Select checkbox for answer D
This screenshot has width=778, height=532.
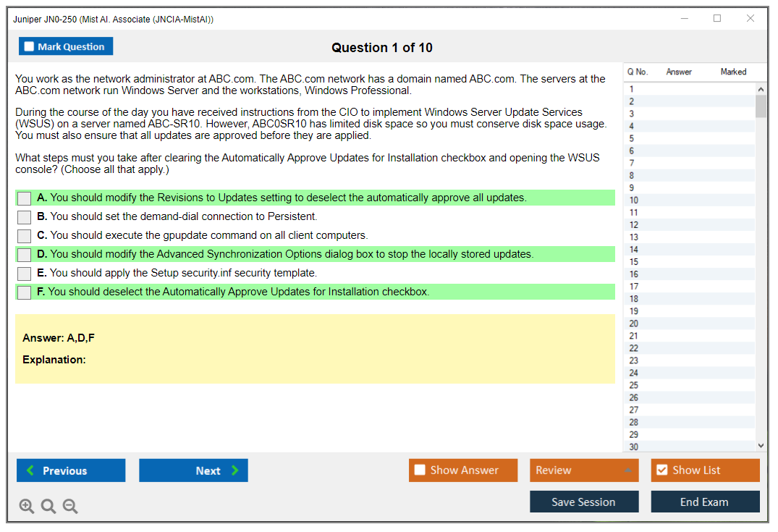(x=25, y=255)
